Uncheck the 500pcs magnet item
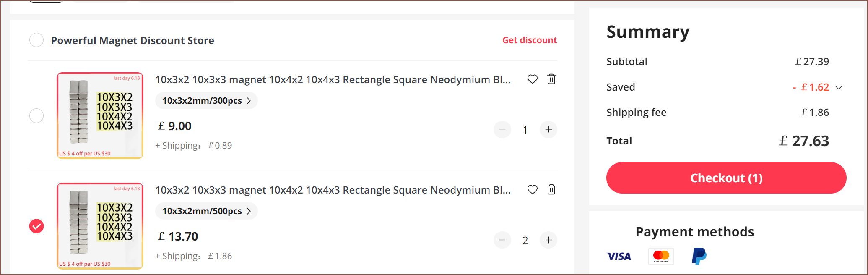 36,226
